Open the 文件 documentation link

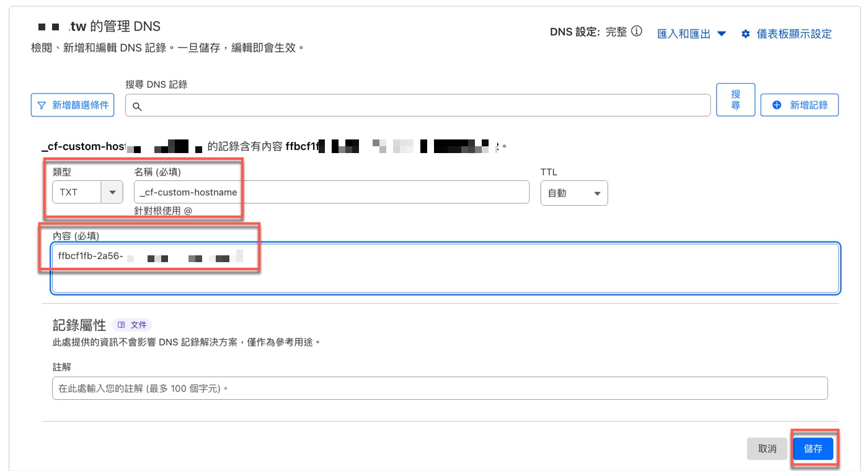pyautogui.click(x=132, y=325)
